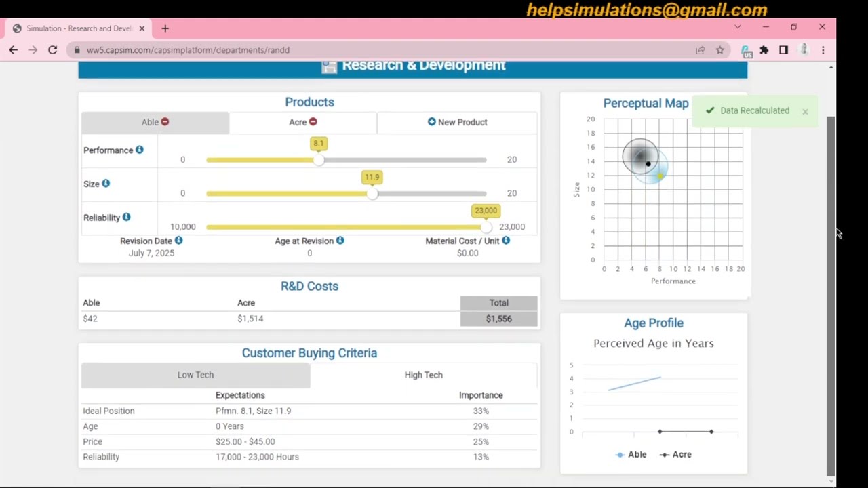This screenshot has width=868, height=488.
Task: Click the Total R&D cost $1,556
Action: (x=498, y=319)
